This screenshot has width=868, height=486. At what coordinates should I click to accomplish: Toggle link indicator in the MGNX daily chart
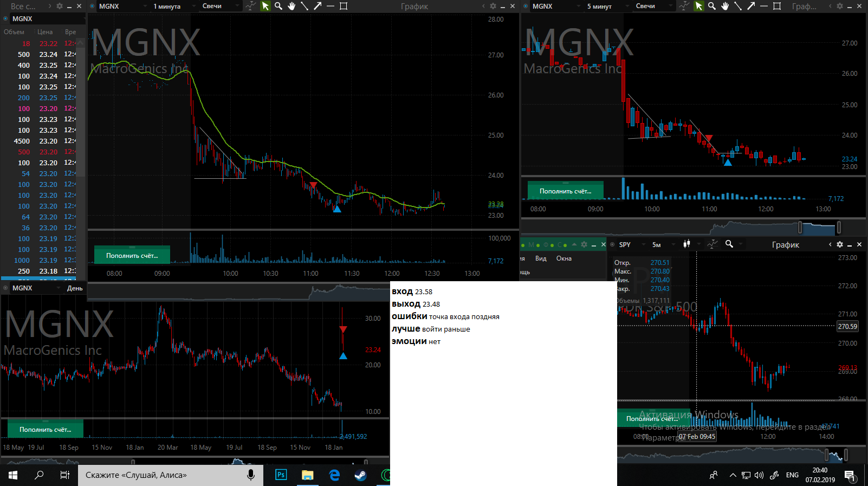point(5,288)
